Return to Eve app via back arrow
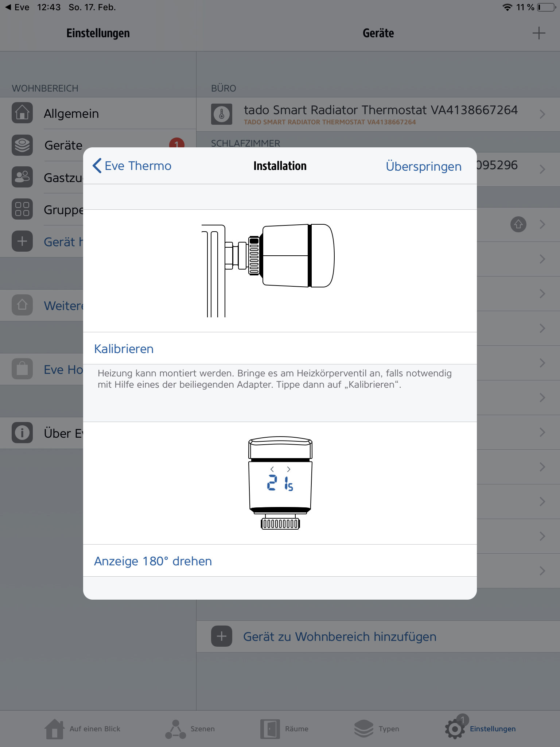The width and height of the screenshot is (560, 747). coord(17,7)
